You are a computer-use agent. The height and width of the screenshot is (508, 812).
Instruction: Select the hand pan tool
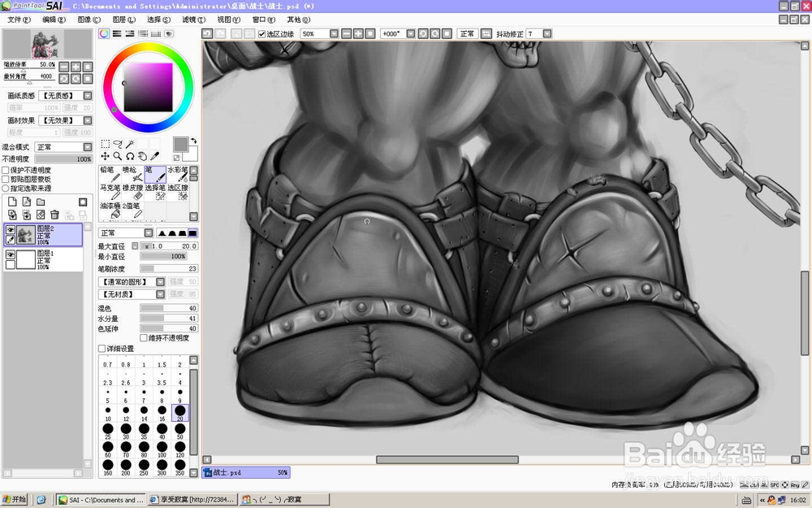coord(142,156)
